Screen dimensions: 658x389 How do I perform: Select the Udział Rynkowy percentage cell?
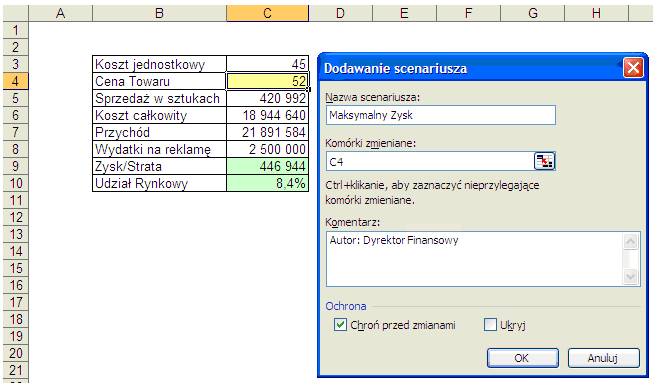pos(267,183)
